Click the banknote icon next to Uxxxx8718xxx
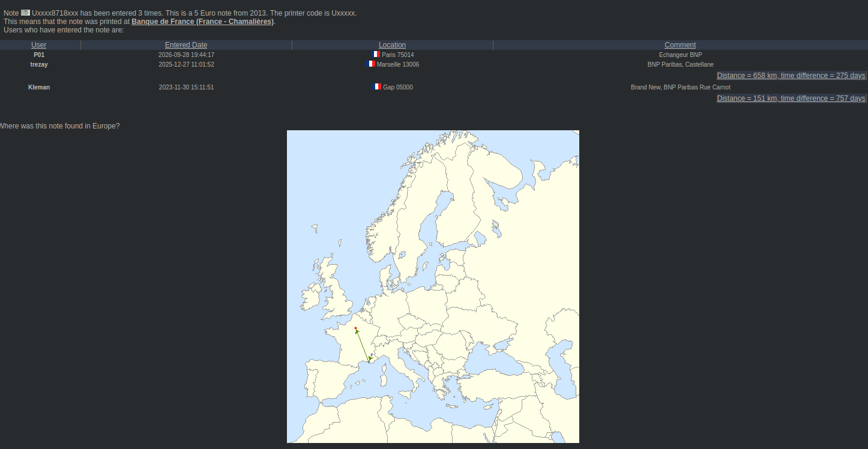Screen dimensions: 868x449 click(x=25, y=13)
